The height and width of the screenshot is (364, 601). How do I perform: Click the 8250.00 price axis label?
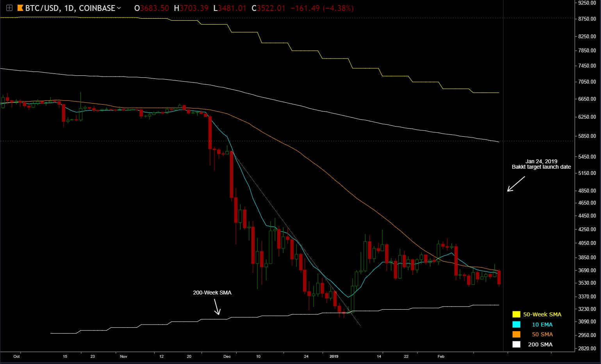coord(587,36)
